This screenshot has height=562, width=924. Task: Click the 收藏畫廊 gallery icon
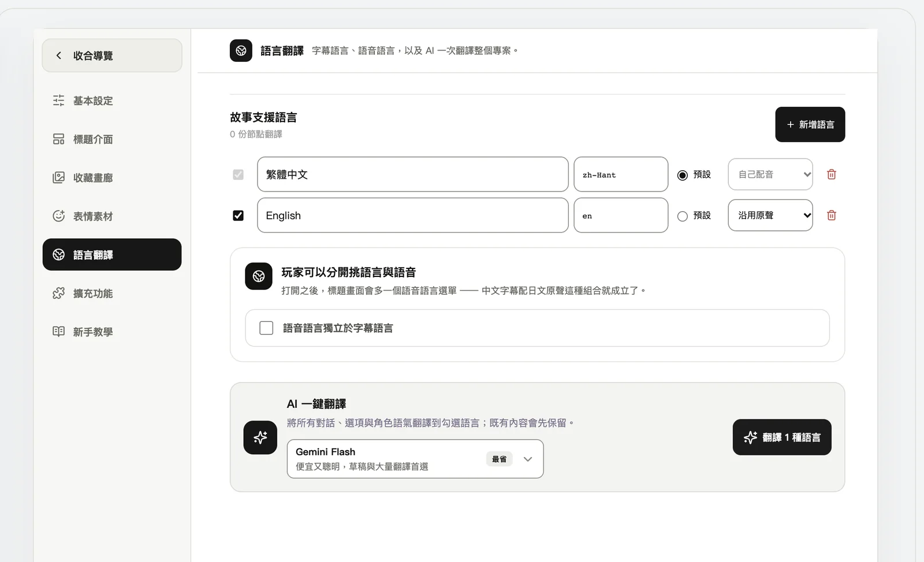click(x=59, y=178)
